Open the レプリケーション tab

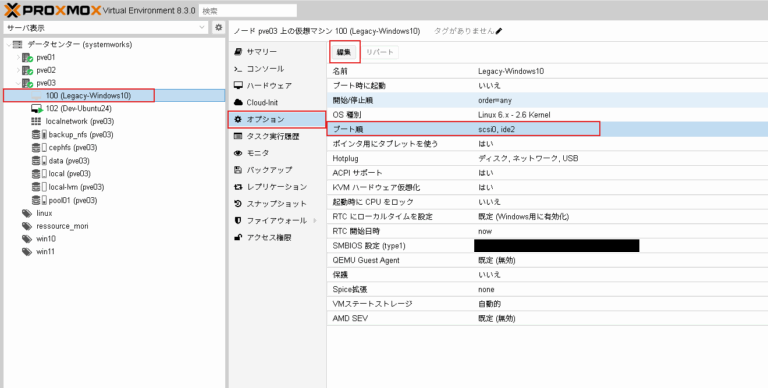pos(277,187)
